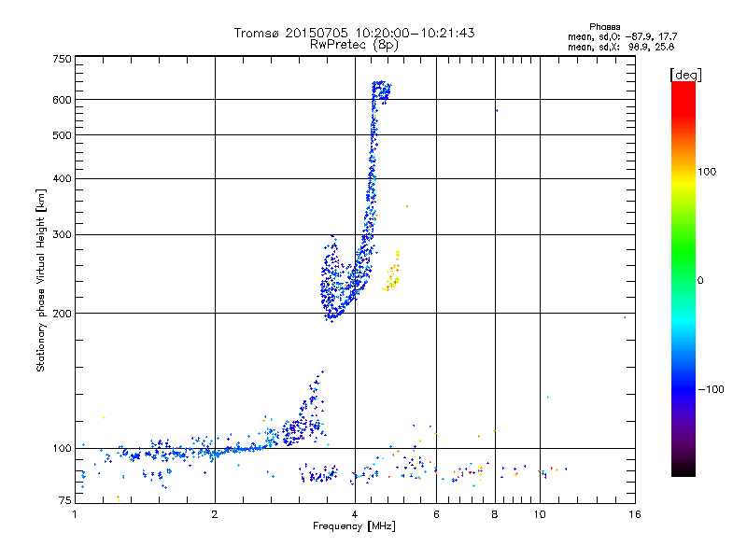Click the "[deg]" colorbar unit label
This screenshot has height=560, width=747.
685,75
